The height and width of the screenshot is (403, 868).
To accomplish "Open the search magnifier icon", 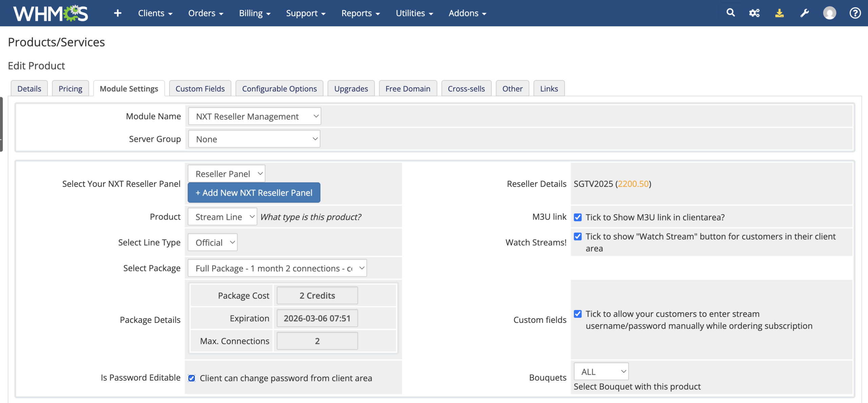I will tap(731, 13).
